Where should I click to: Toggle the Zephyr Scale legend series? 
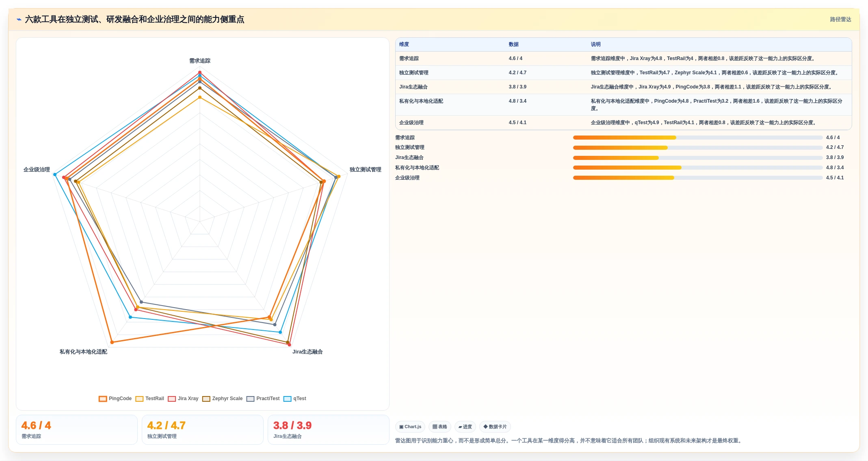click(223, 399)
